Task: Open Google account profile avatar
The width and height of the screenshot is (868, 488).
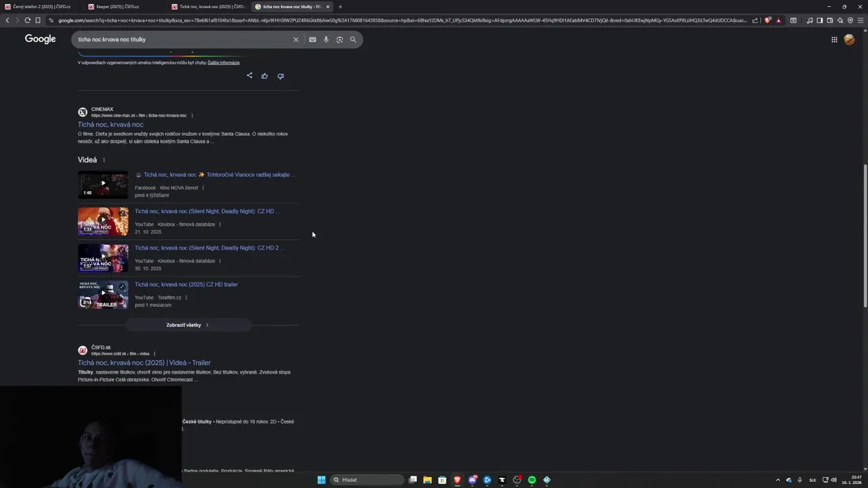Action: (x=850, y=39)
